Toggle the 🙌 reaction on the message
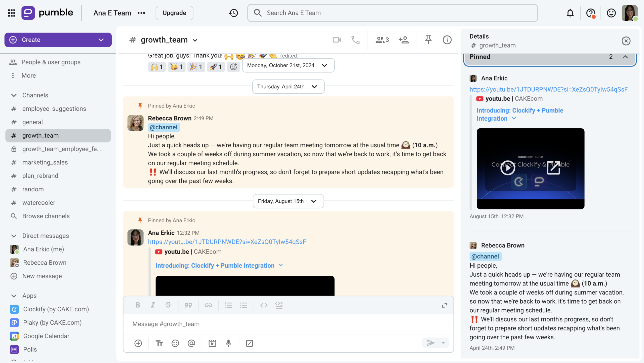This screenshot has width=644, height=363. click(157, 66)
